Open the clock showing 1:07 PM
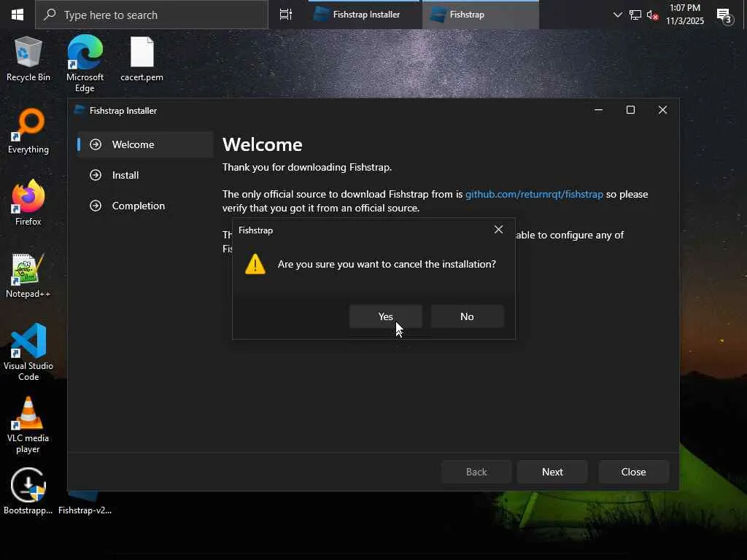 [684, 15]
